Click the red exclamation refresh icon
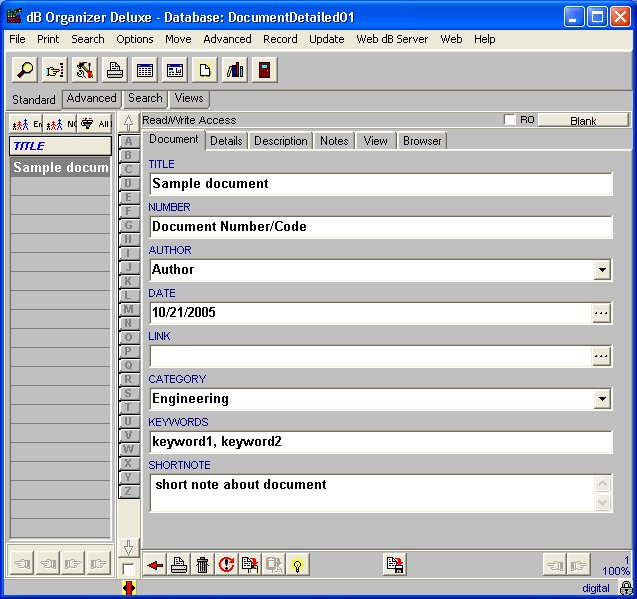The image size is (637, 599). 226,564
